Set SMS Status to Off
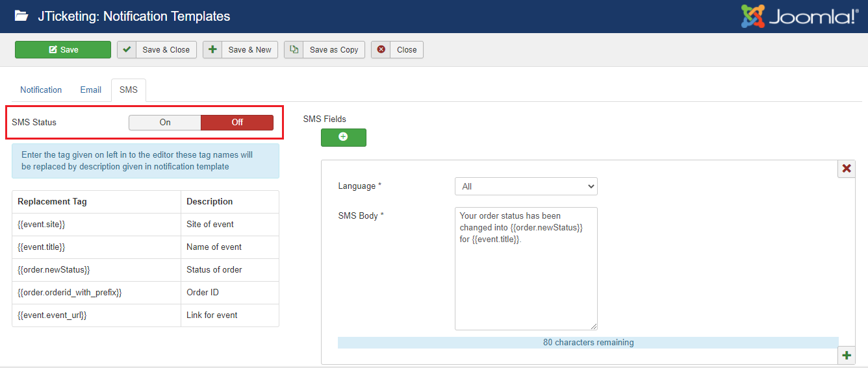 (237, 123)
